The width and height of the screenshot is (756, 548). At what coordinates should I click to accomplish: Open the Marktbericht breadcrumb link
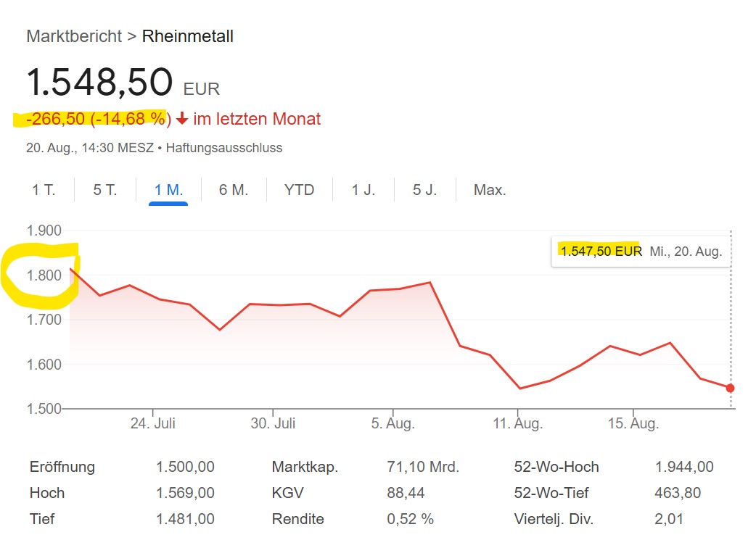[x=74, y=36]
